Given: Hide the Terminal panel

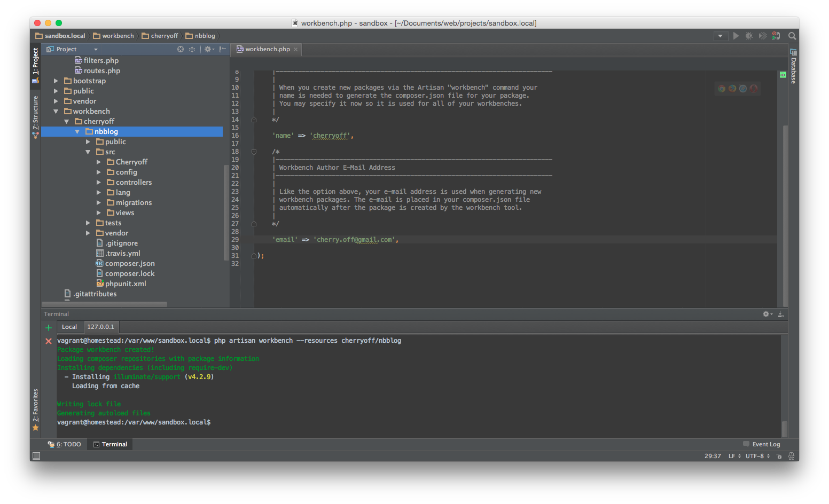Looking at the screenshot, I should (781, 314).
